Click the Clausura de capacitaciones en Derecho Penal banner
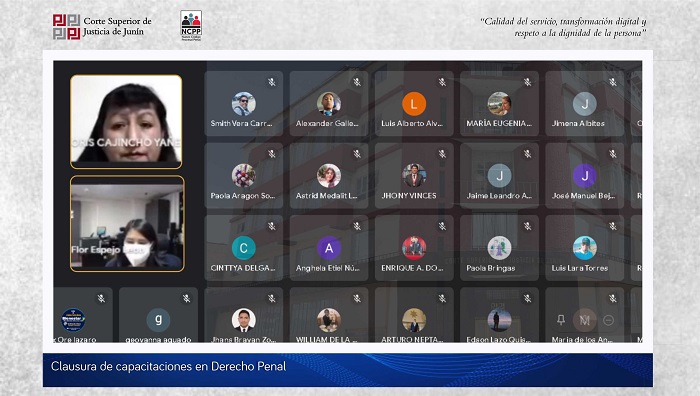This screenshot has height=396, width=700. (347, 370)
